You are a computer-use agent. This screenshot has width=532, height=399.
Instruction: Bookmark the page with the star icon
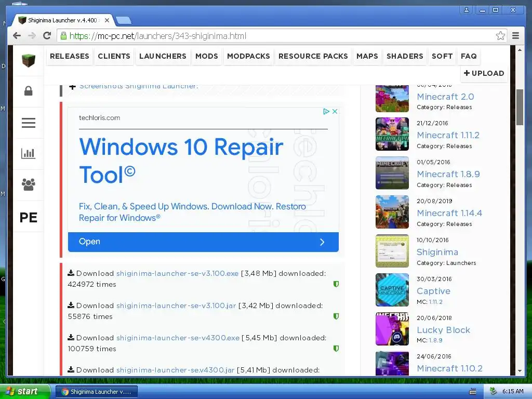(x=500, y=36)
